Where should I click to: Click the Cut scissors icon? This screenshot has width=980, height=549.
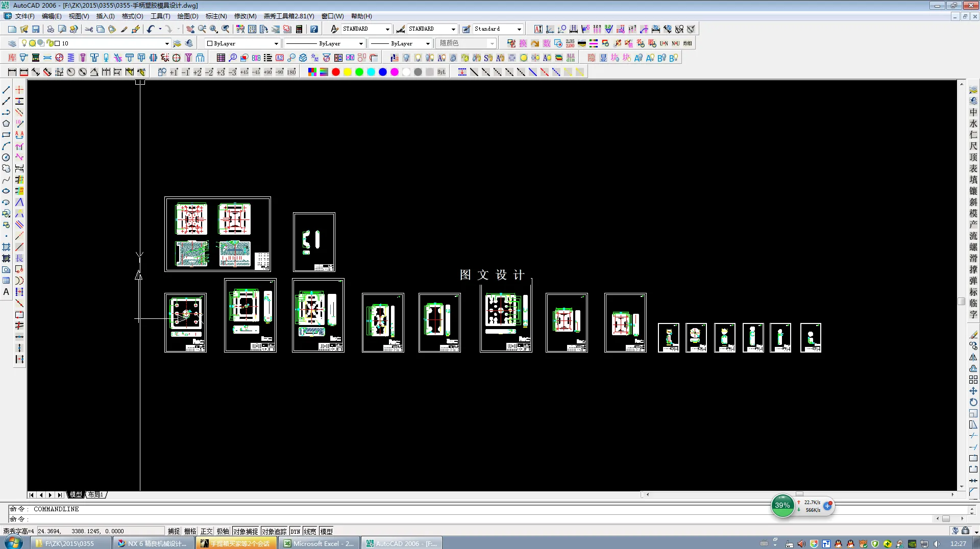pos(89,29)
